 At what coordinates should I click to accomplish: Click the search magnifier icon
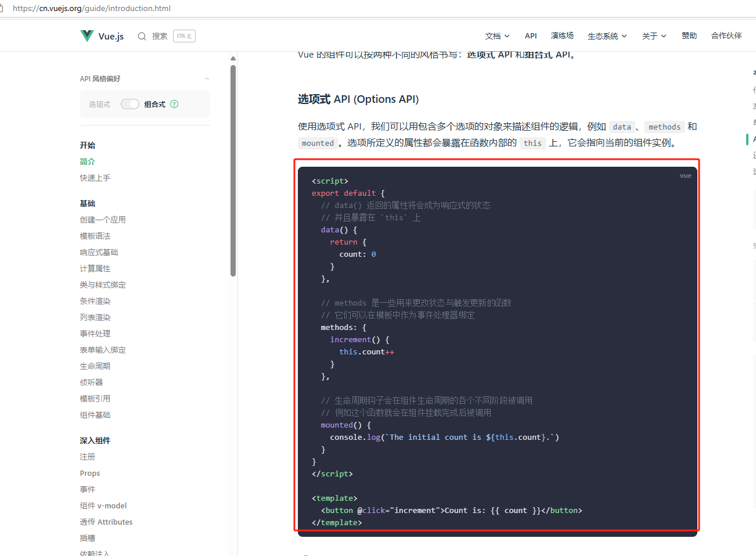pyautogui.click(x=142, y=36)
